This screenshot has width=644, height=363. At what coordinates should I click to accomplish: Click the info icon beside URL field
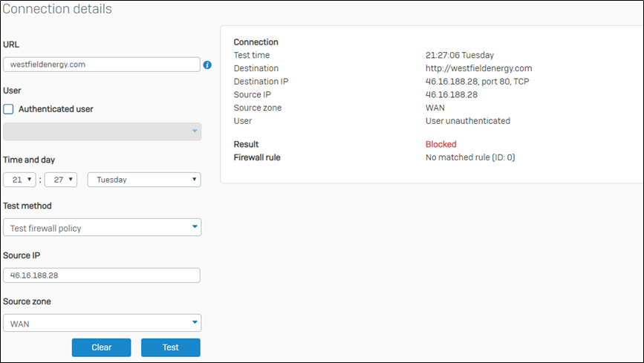click(x=207, y=65)
